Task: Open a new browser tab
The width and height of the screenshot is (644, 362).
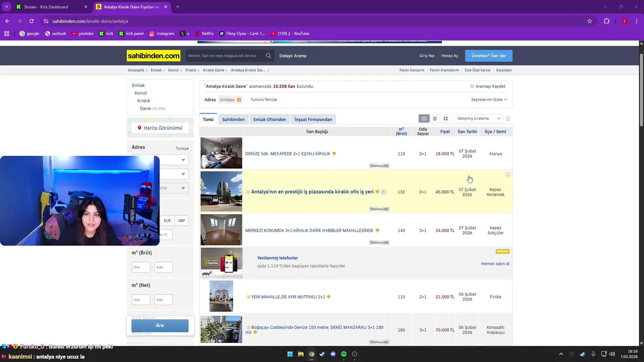Action: point(178,7)
